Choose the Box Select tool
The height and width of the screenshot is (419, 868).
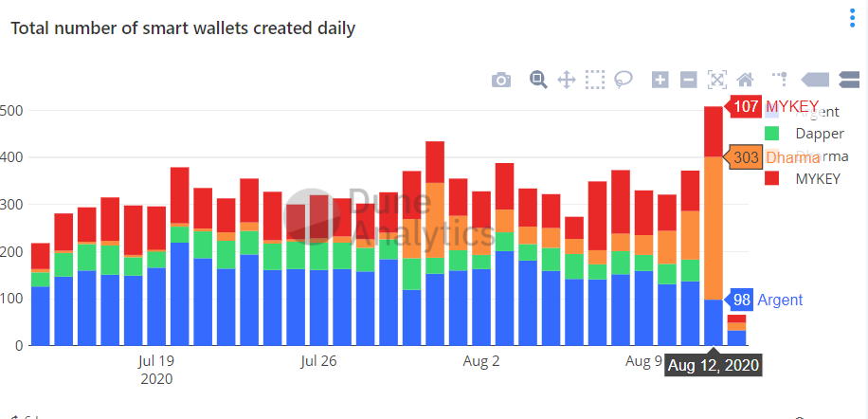[595, 80]
